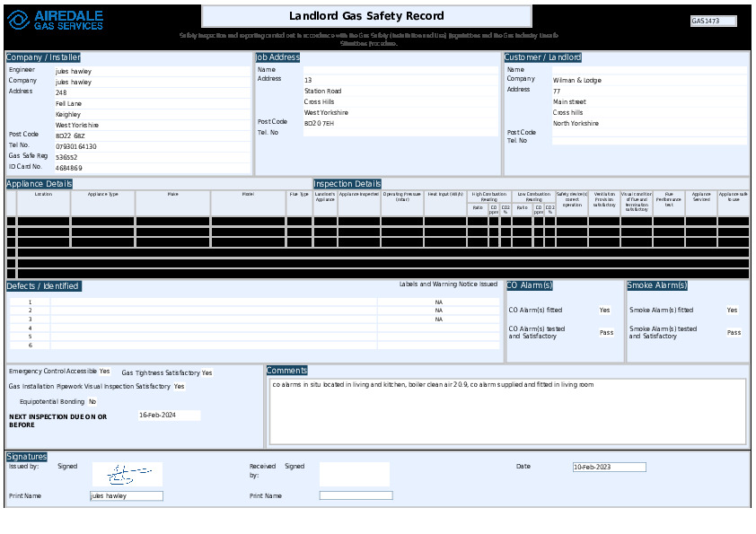756x534 pixels.
Task: Select the next inspection due date field
Action: click(168, 416)
